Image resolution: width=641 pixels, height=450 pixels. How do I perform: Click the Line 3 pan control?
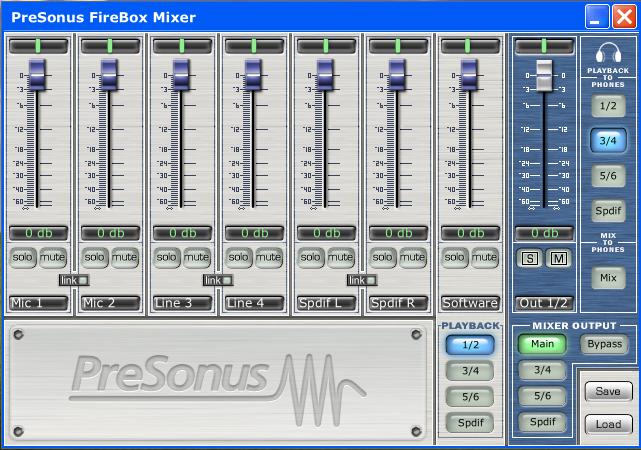[182, 46]
